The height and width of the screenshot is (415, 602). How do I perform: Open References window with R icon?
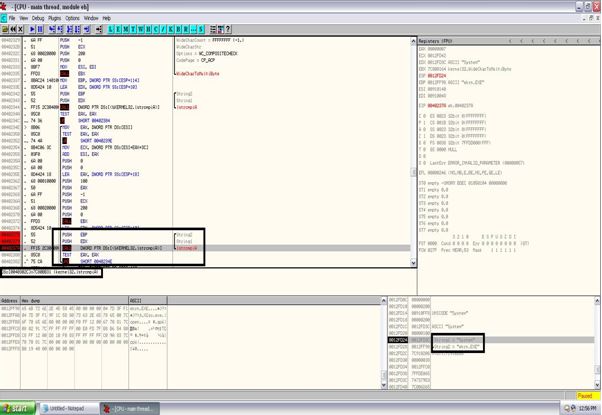pyautogui.click(x=186, y=29)
